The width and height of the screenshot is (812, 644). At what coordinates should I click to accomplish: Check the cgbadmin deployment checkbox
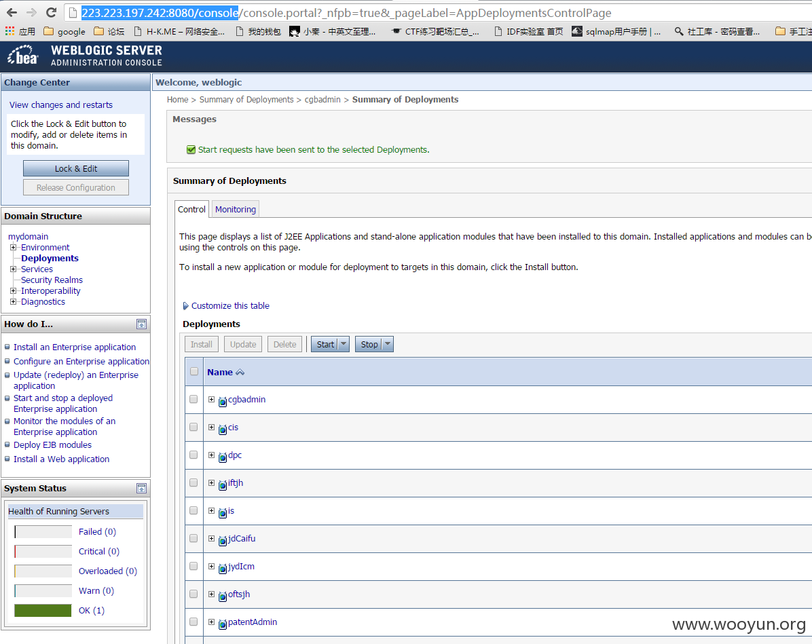193,399
